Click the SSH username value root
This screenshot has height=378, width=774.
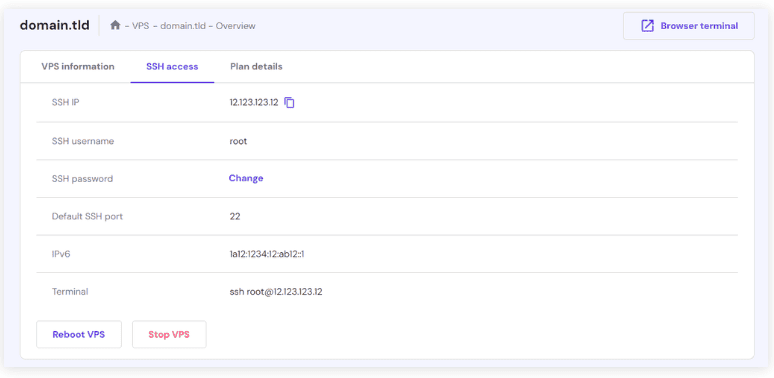[x=238, y=141]
